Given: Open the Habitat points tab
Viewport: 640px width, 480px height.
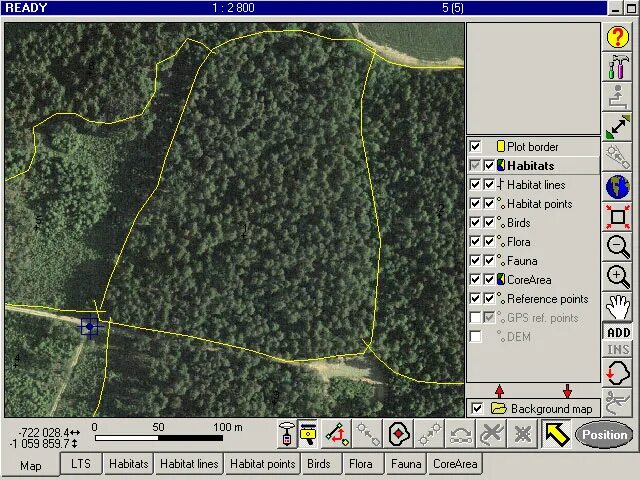Looking at the screenshot, I should point(262,464).
